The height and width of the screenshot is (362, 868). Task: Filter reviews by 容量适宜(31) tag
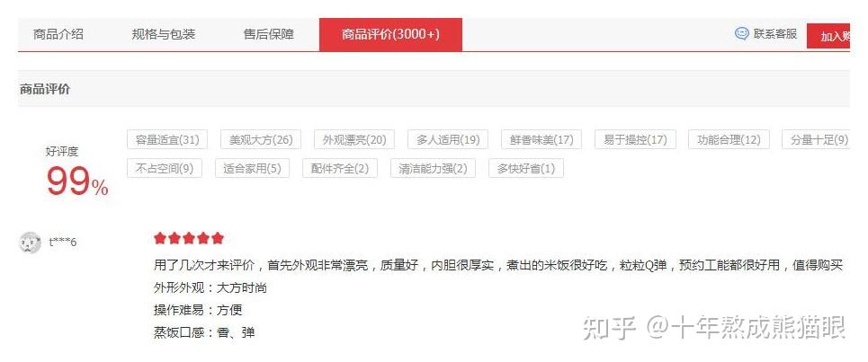pyautogui.click(x=167, y=139)
